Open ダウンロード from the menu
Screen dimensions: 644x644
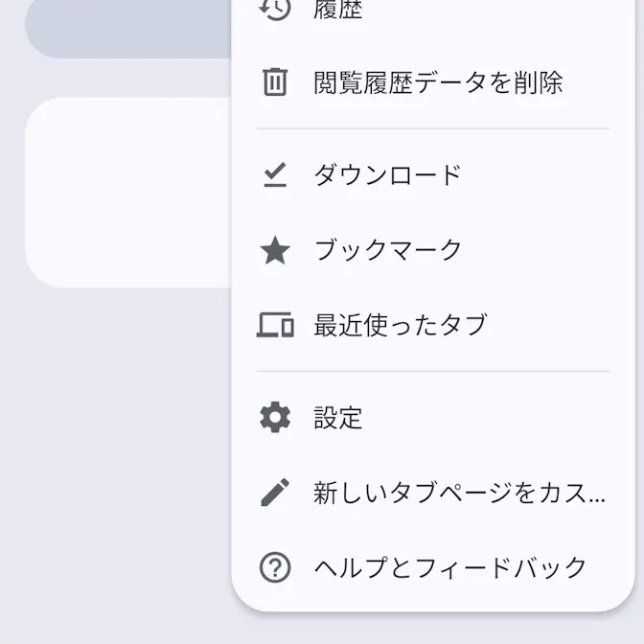pos(388,174)
